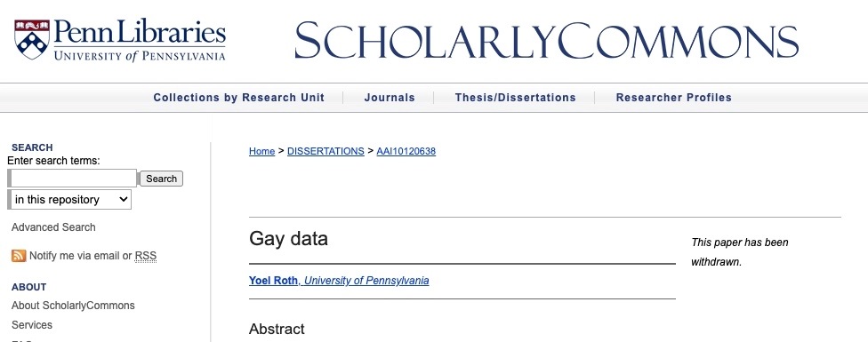Go to the Journals tab
This screenshot has height=342, width=868.
coord(390,98)
